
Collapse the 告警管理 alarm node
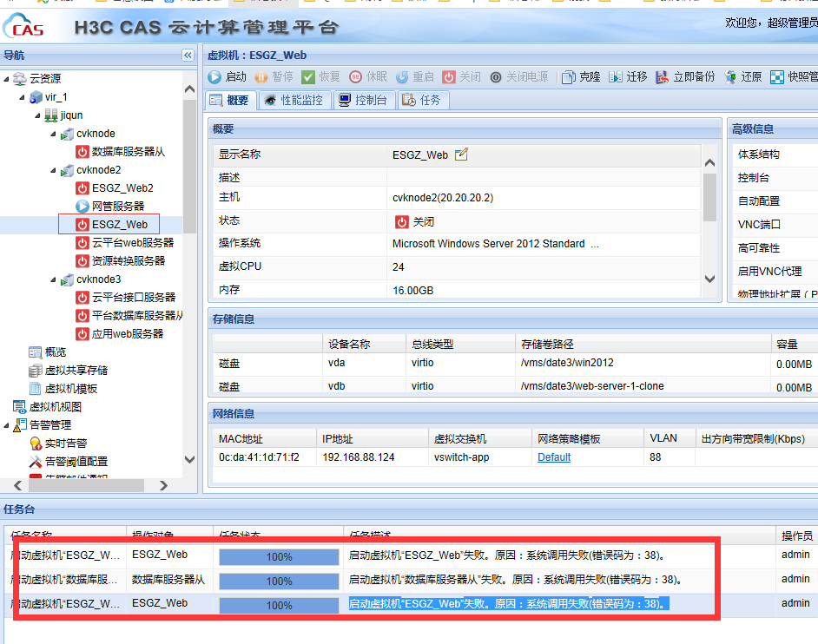tap(6, 425)
